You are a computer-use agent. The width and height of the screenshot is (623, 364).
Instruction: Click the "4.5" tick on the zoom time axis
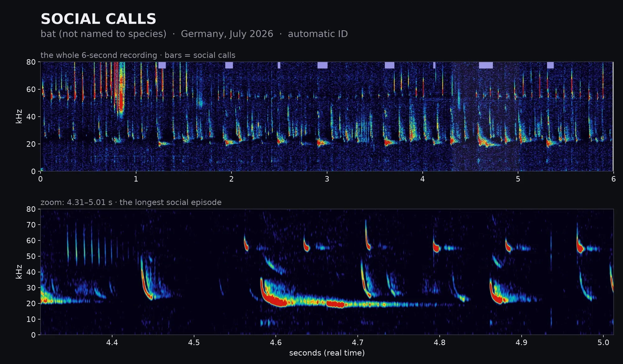click(x=194, y=343)
